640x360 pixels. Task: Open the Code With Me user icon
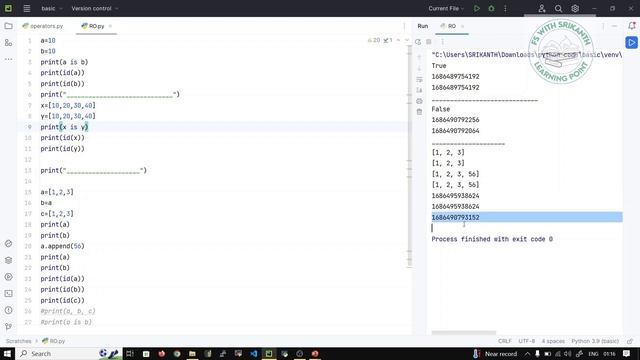(542, 8)
